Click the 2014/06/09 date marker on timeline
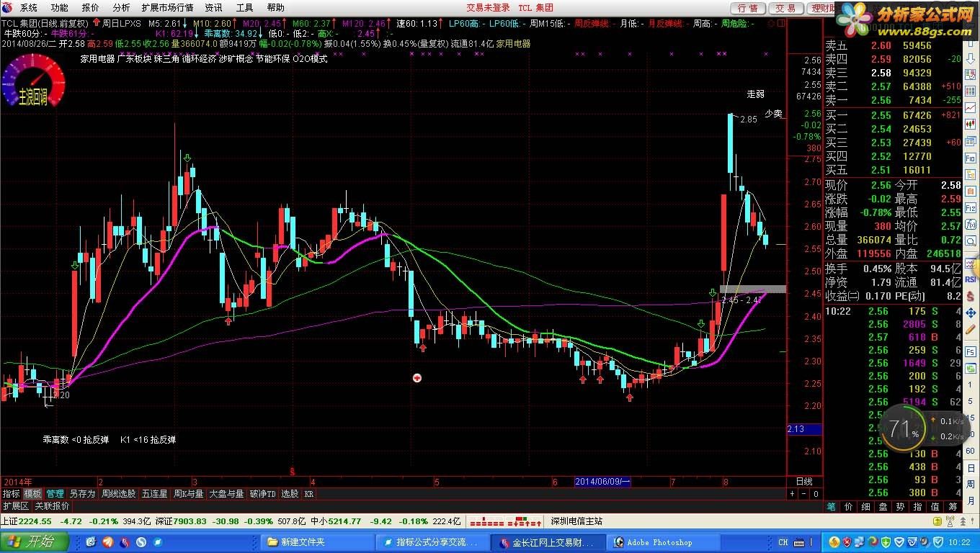 pyautogui.click(x=602, y=482)
